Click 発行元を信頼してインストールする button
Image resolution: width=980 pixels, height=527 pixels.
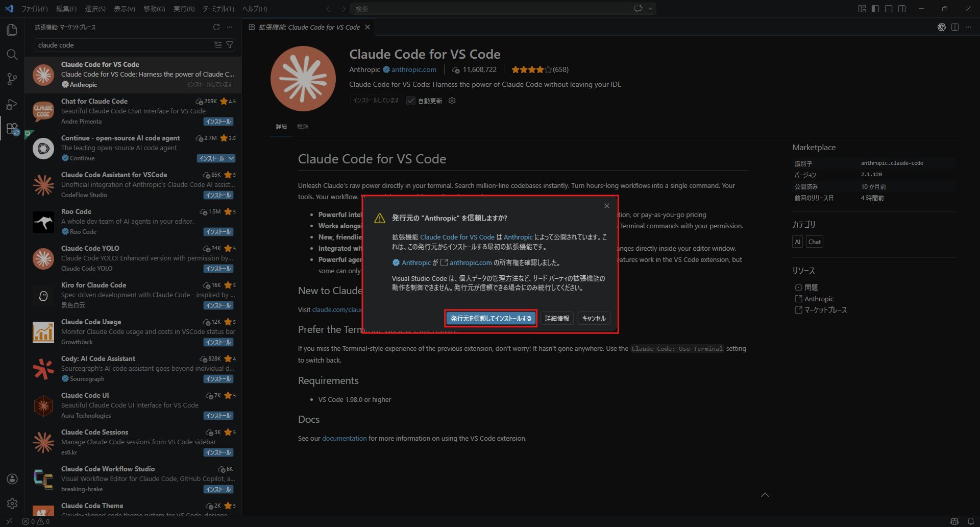[x=491, y=318]
